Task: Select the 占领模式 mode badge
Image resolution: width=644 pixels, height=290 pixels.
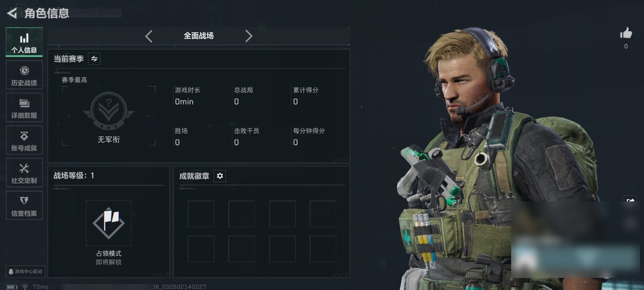Action: (x=109, y=223)
